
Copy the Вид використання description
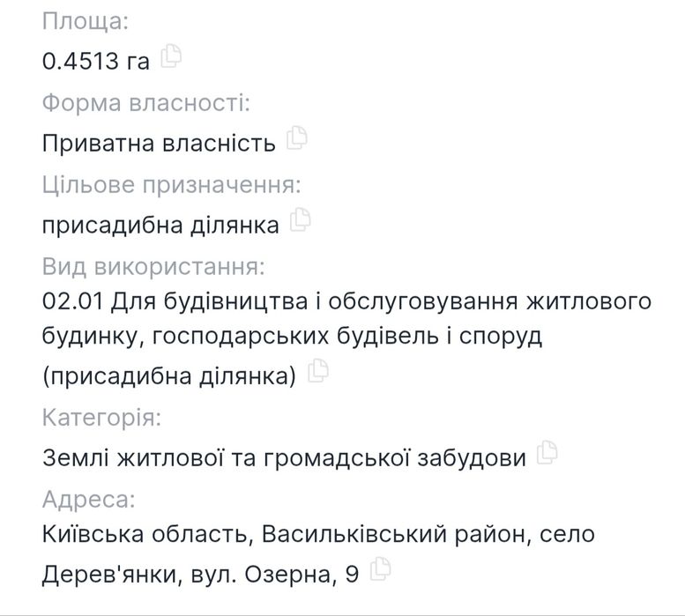click(318, 374)
